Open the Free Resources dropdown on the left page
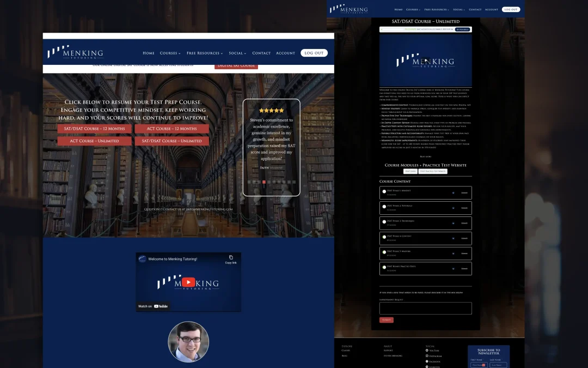Viewport: 588px width, 368px height. pos(205,53)
